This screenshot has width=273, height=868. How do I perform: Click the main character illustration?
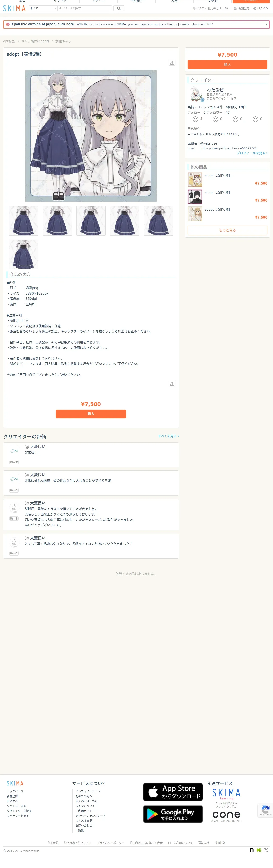pyautogui.click(x=91, y=136)
